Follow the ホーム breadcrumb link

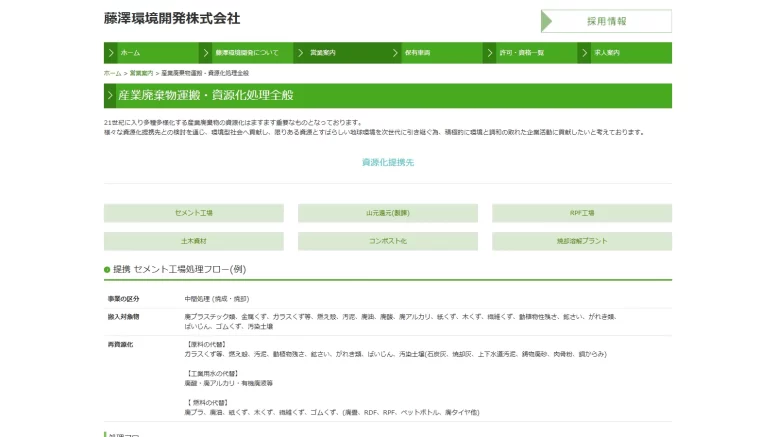point(112,73)
